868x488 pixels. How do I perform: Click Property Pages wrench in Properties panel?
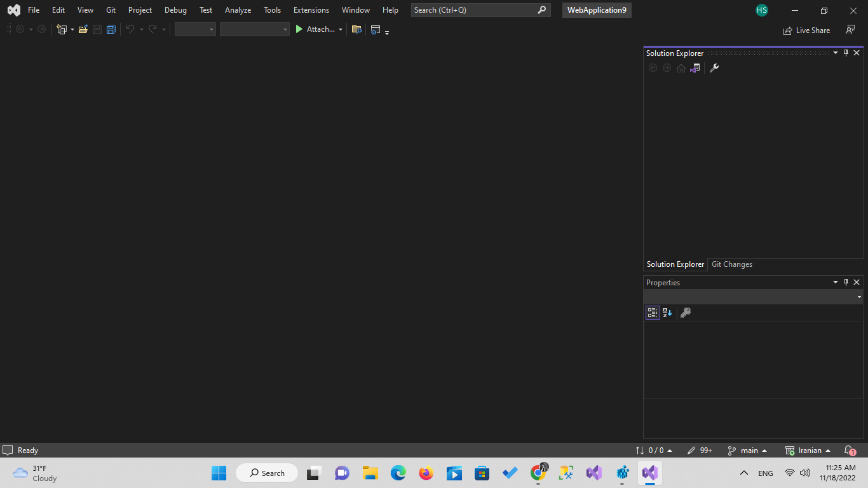(686, 313)
